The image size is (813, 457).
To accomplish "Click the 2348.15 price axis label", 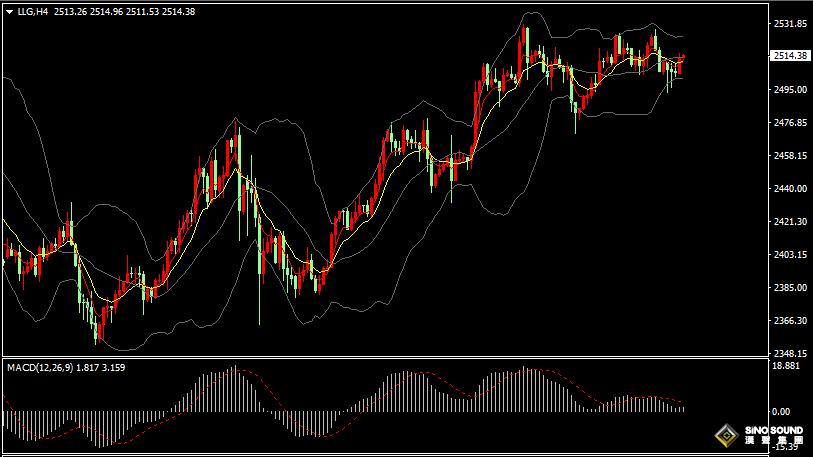I will point(790,354).
